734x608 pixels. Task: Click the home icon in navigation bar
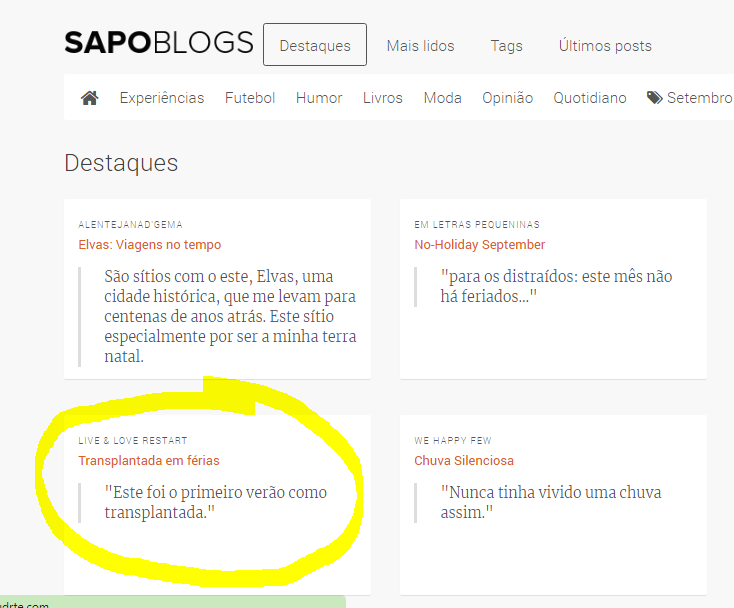(x=90, y=98)
